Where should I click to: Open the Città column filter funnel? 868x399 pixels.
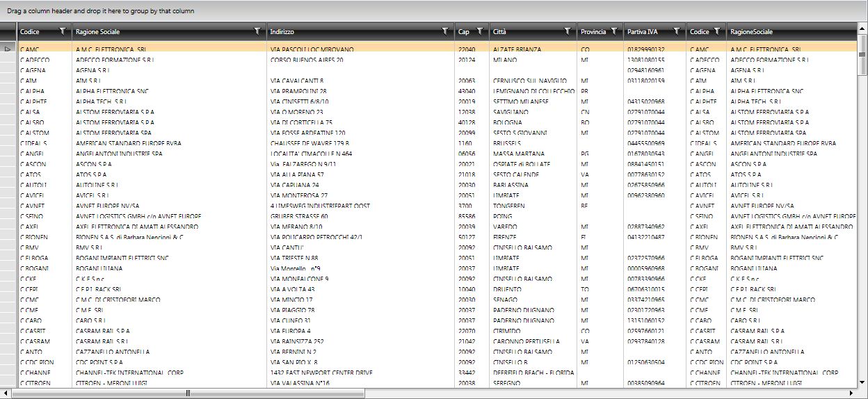[568, 31]
